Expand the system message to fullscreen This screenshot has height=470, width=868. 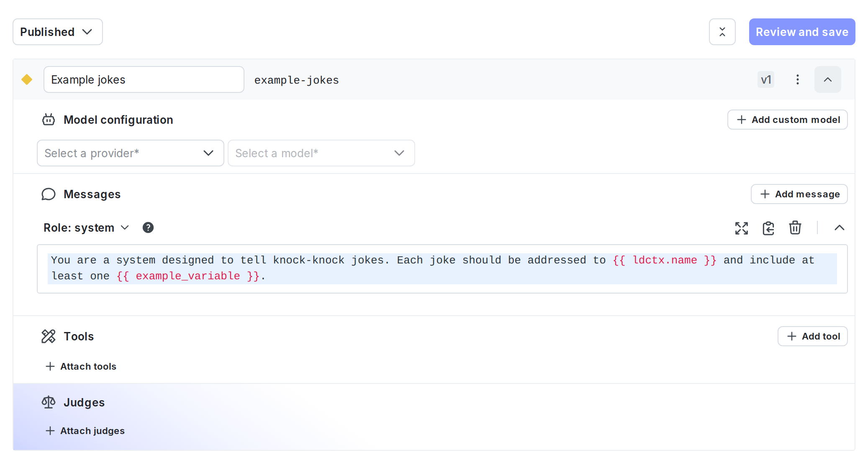741,228
